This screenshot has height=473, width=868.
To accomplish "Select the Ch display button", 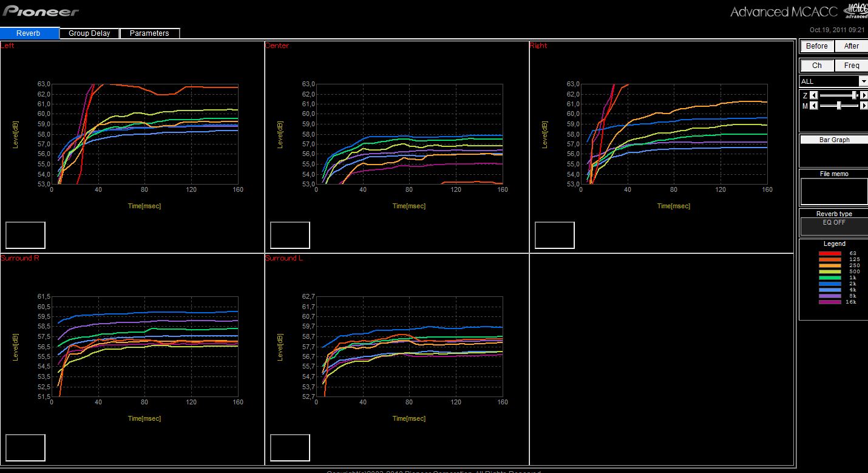I will 816,66.
